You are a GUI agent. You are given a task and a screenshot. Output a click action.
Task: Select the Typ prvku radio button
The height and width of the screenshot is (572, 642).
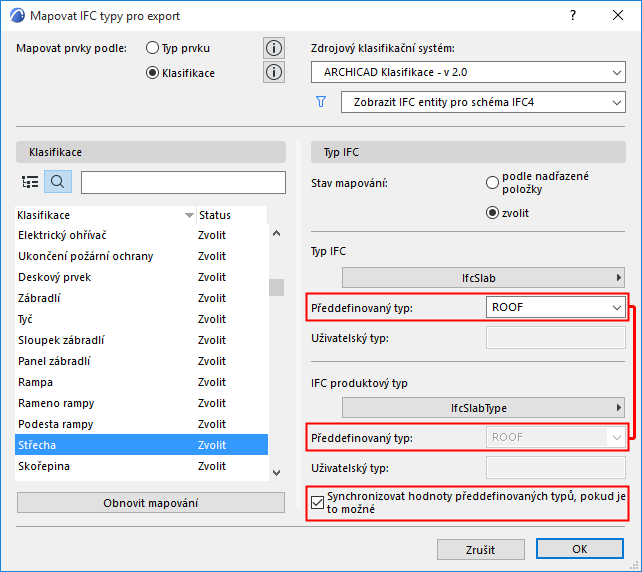click(153, 48)
